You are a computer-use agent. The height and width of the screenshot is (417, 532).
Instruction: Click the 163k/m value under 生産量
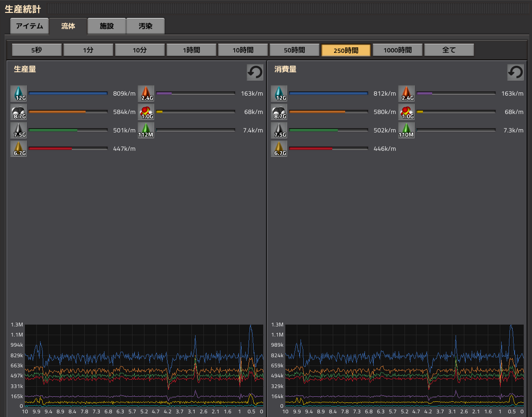click(x=252, y=94)
